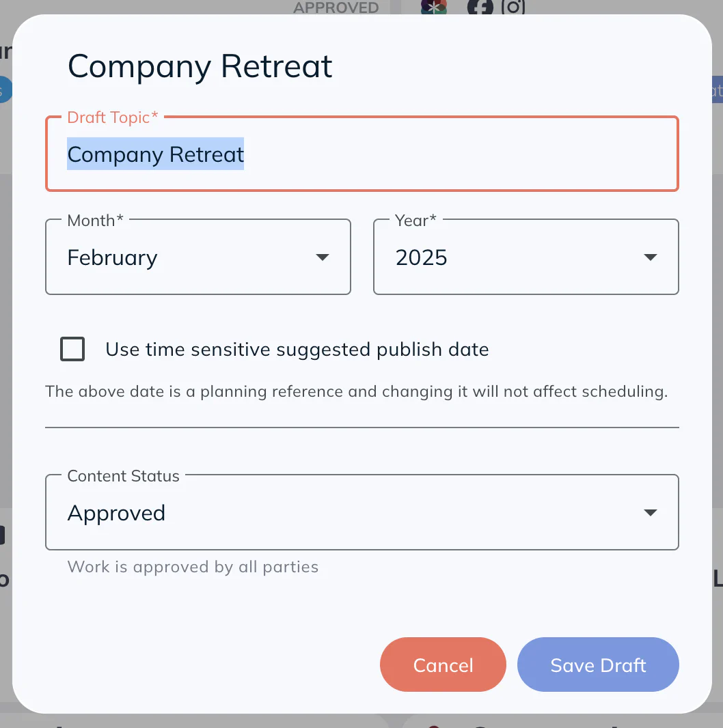The width and height of the screenshot is (723, 728).
Task: Click the Month dropdown arrow
Action: [323, 257]
